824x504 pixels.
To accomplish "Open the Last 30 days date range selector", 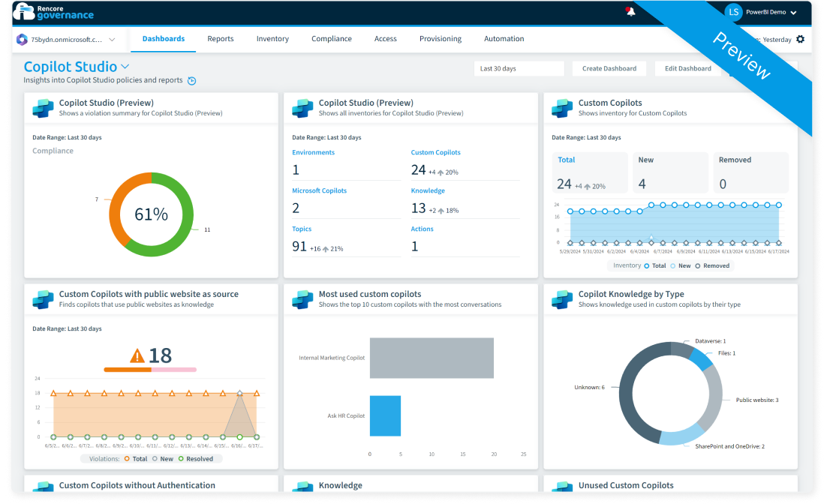I will [x=519, y=69].
